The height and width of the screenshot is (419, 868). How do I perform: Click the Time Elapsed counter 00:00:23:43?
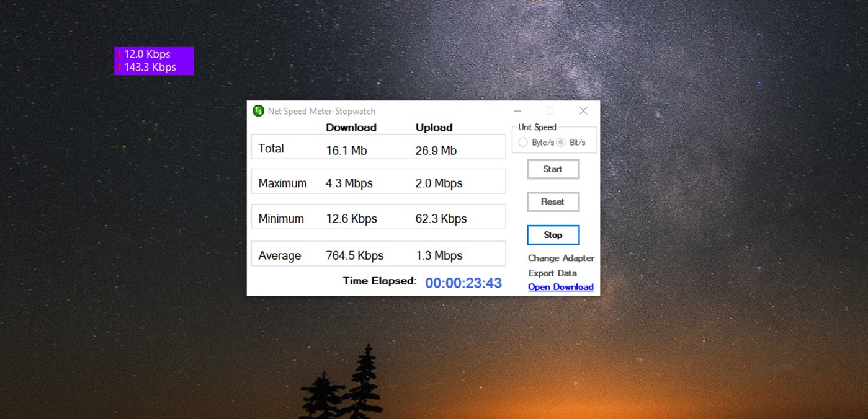pos(463,283)
